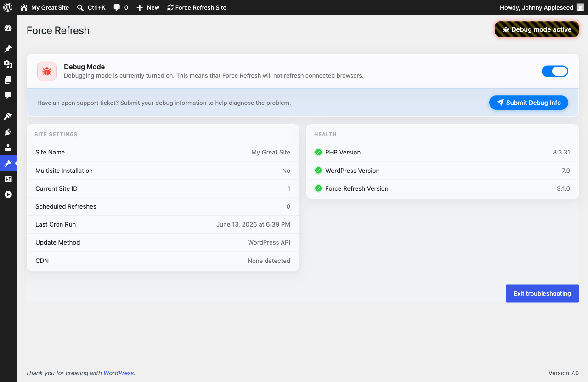Click the home icon beside My Great Site

(24, 7)
